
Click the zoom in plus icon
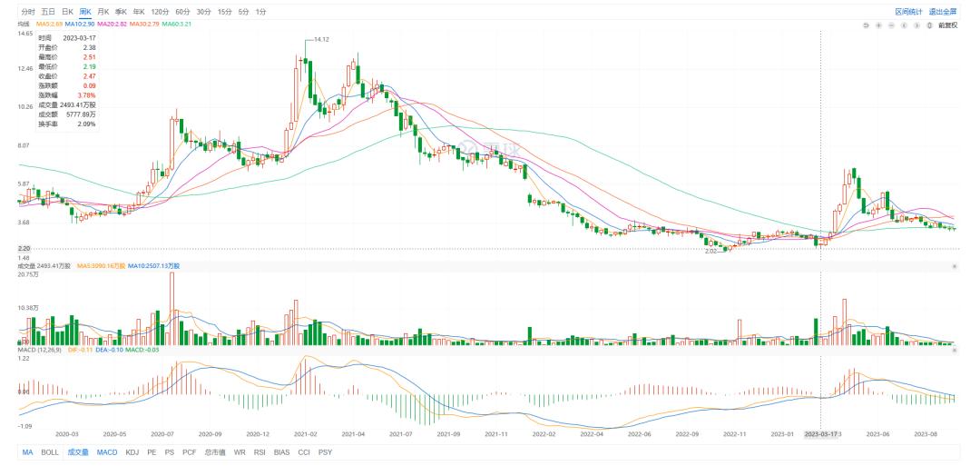(878, 25)
